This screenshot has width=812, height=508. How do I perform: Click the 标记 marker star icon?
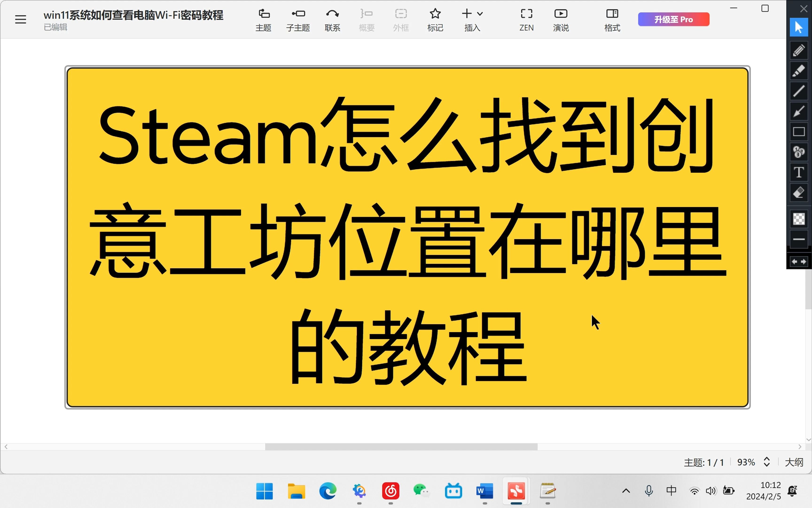click(435, 14)
